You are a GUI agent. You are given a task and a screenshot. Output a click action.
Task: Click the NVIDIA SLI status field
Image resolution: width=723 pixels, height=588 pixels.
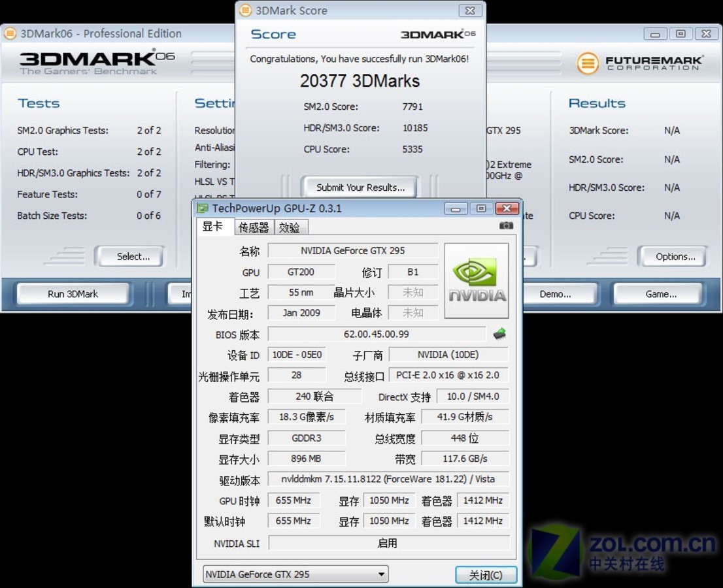click(x=389, y=544)
